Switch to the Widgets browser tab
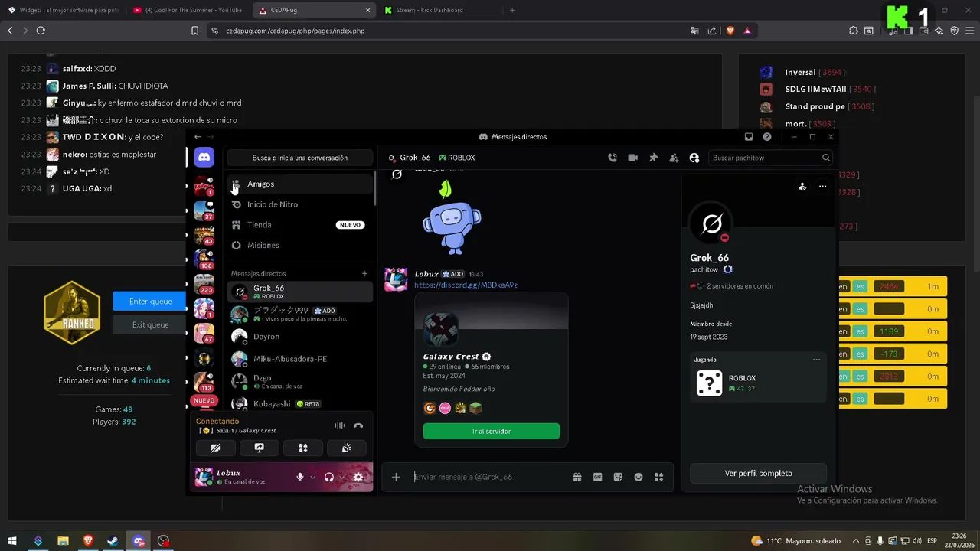 63,10
